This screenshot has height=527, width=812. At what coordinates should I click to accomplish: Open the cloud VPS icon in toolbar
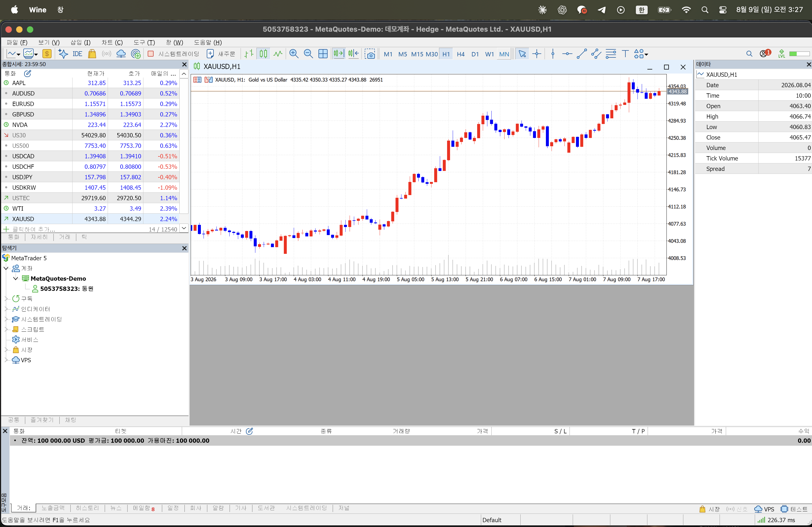point(121,53)
